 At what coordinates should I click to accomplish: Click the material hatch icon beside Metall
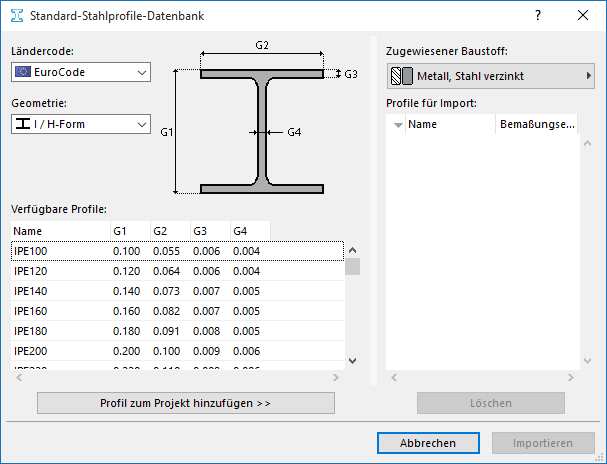401,76
